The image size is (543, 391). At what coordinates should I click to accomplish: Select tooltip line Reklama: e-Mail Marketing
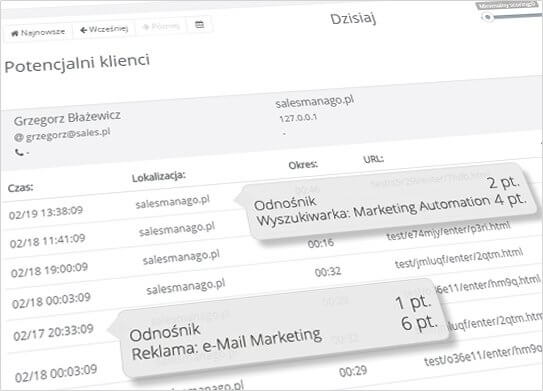(x=226, y=344)
